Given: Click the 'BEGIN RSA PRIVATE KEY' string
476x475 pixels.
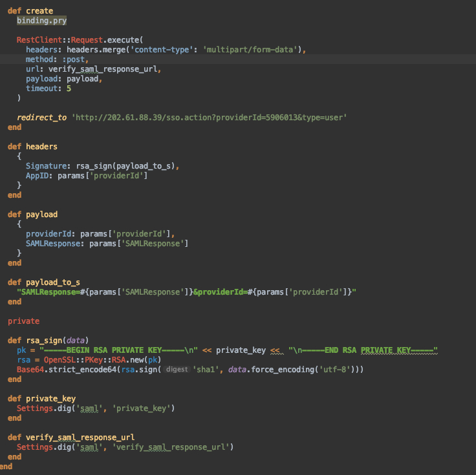Looking at the screenshot, I should coord(119,350).
